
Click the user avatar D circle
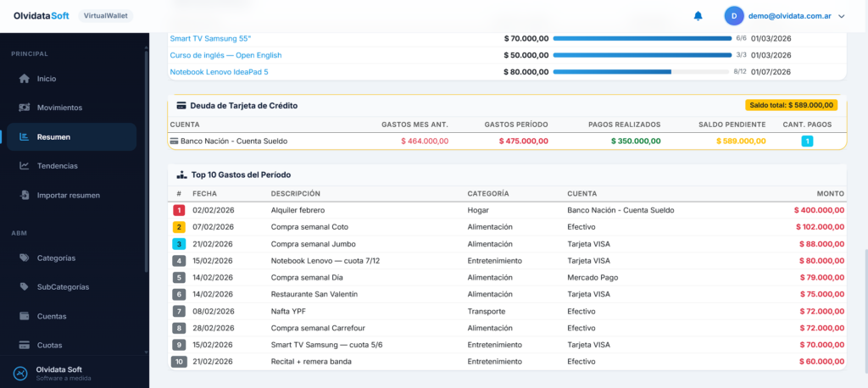tap(734, 16)
